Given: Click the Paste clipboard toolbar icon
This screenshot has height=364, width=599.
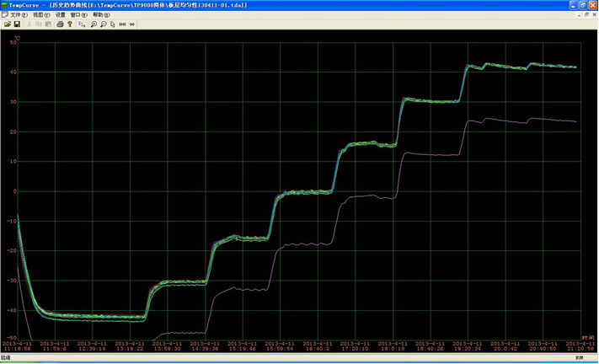Looking at the screenshot, I should click(48, 24).
